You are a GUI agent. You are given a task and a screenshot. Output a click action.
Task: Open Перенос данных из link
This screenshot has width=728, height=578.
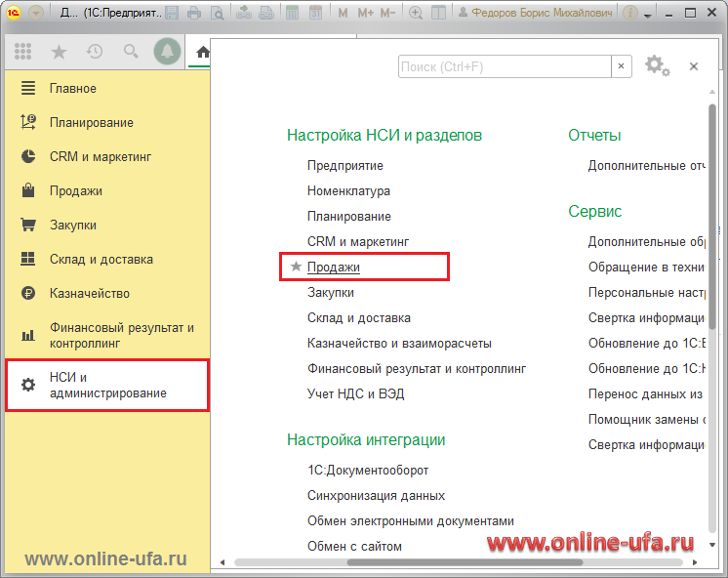[x=645, y=394]
